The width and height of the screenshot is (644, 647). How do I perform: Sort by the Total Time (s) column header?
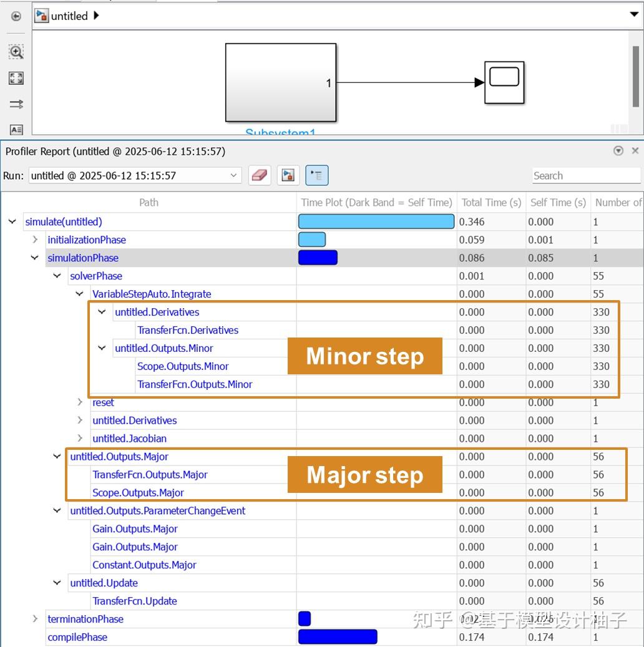click(x=490, y=202)
